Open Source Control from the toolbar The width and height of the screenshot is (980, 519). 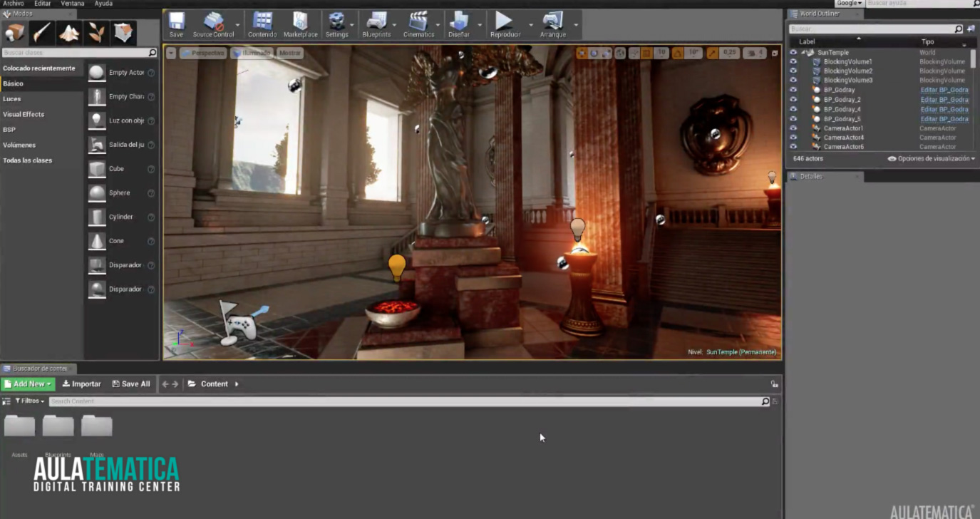(x=213, y=25)
